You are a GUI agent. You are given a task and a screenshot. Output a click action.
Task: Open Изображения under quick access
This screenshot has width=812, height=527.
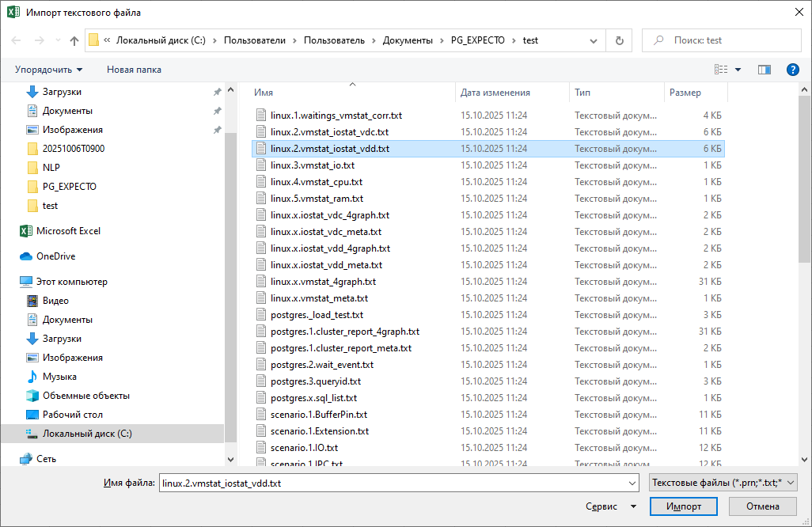click(x=73, y=130)
